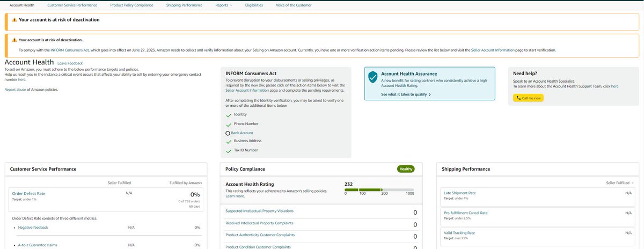Open the Eligibilities tab
This screenshot has height=249, width=644.
pos(254,5)
